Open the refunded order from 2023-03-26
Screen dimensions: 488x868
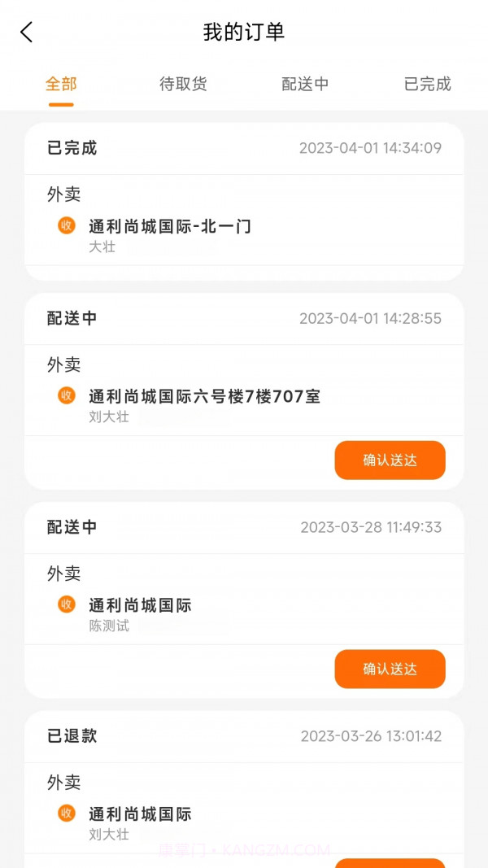244,781
